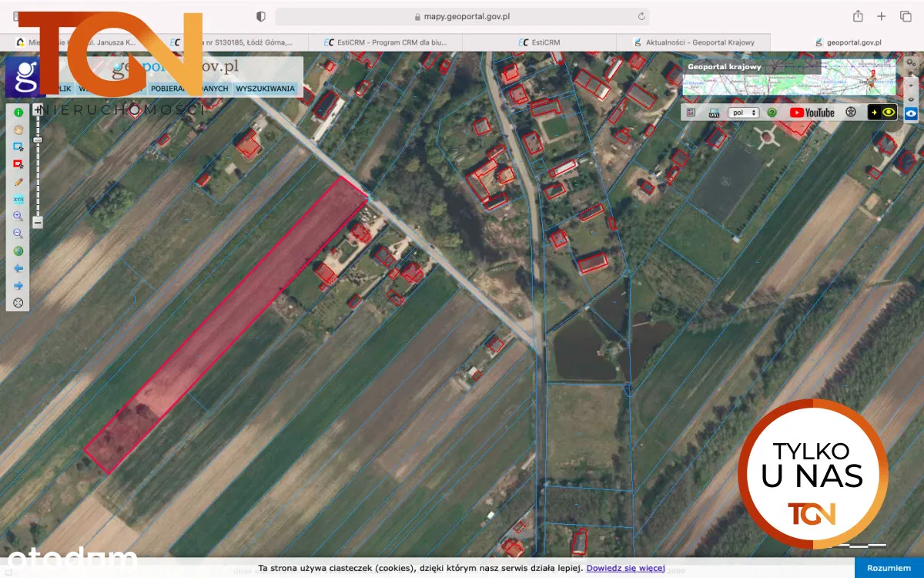Click the browser address bar
The image size is (924, 578).
point(462,16)
